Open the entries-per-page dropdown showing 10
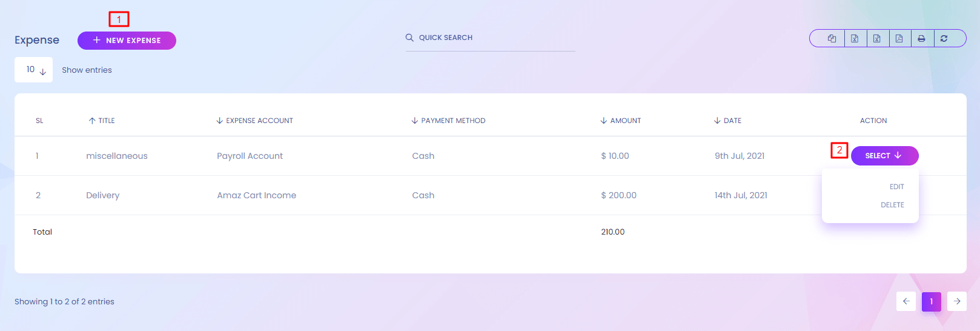The width and height of the screenshot is (980, 331). [x=34, y=70]
